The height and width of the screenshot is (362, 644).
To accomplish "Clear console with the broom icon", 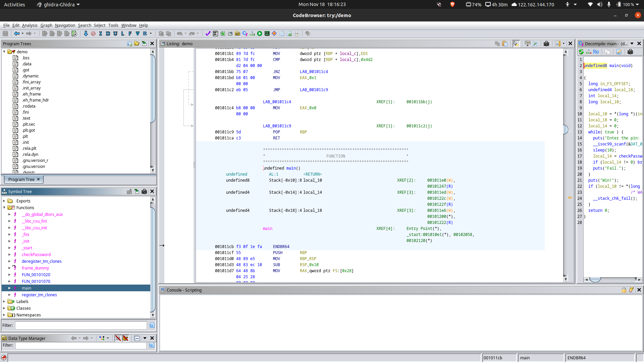I will [x=631, y=290].
